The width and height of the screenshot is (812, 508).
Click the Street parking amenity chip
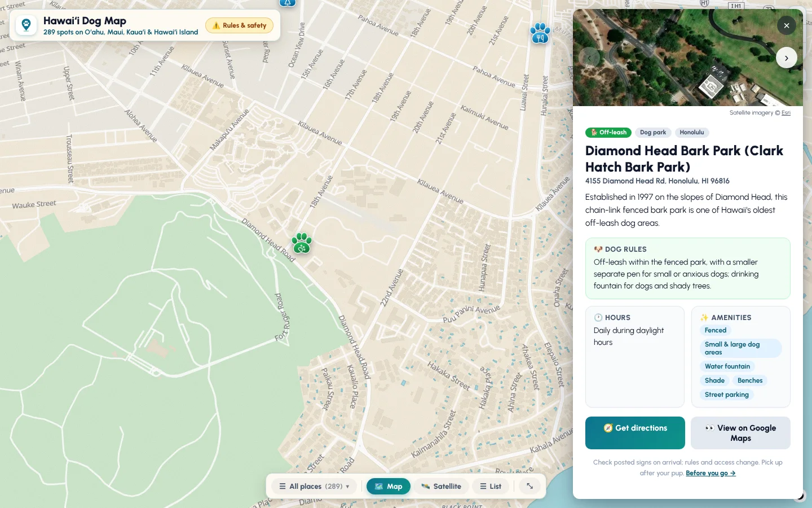(x=727, y=395)
